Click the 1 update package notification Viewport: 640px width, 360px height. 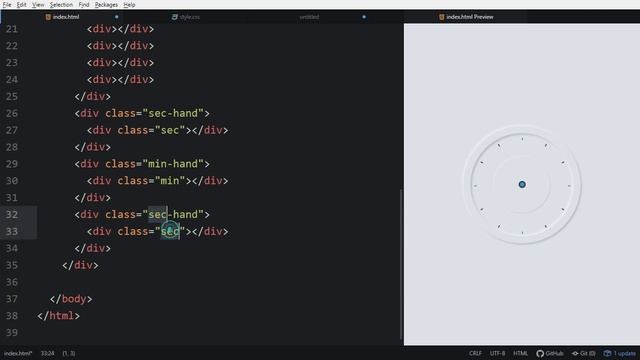pos(620,353)
